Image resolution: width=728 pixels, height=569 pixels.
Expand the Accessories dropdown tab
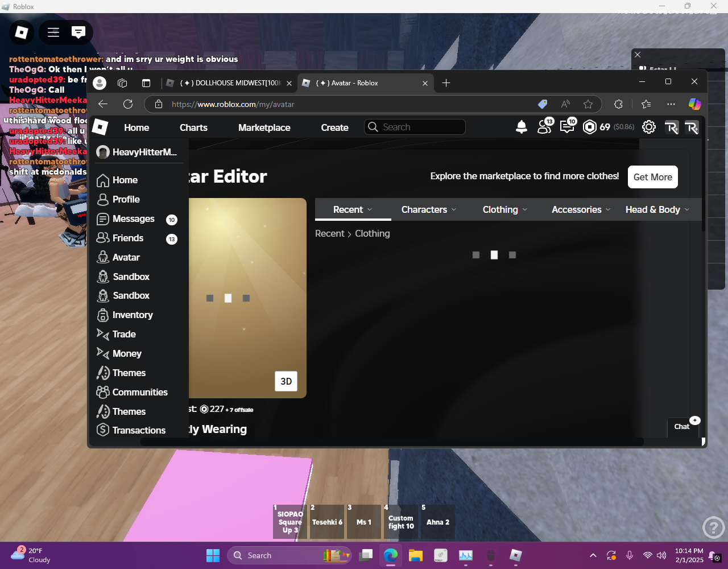pos(581,209)
